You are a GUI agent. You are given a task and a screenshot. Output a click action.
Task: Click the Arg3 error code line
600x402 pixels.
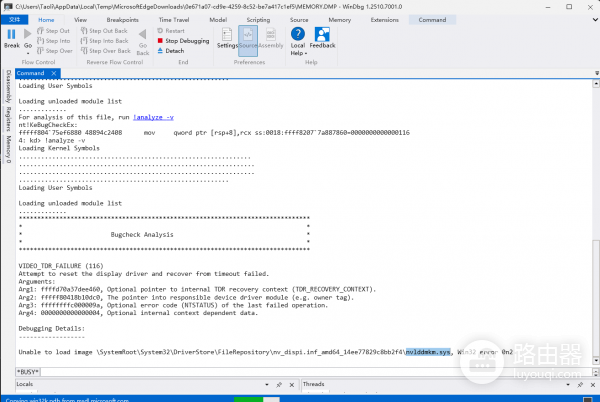pos(173,305)
